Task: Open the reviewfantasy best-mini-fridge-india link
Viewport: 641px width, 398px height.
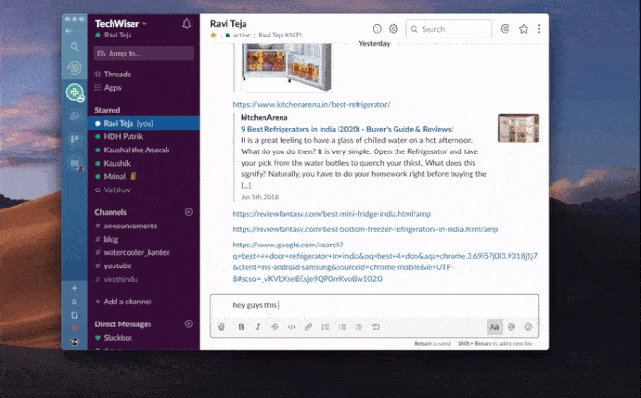Action: (x=332, y=214)
